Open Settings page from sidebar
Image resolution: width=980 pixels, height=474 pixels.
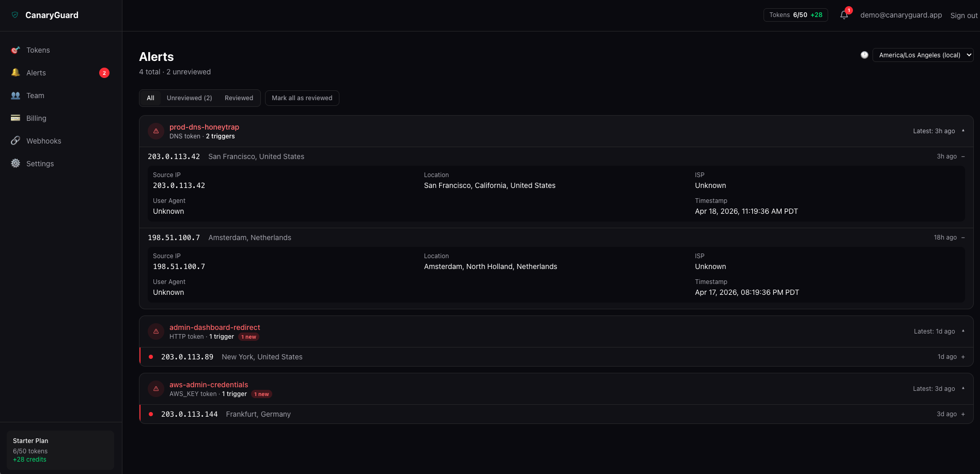click(x=61, y=164)
